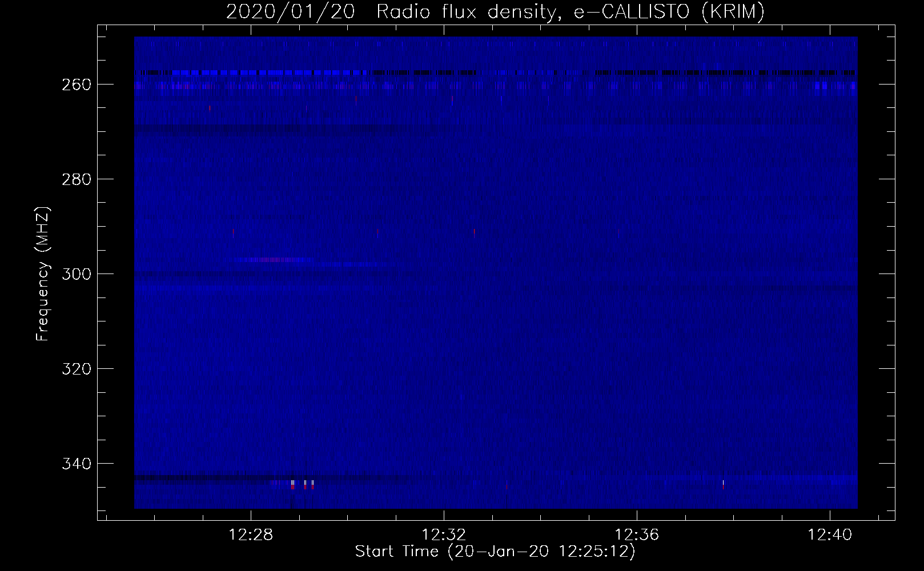Select the 300 frequency tick label
This screenshot has width=924, height=571.
pos(76,274)
